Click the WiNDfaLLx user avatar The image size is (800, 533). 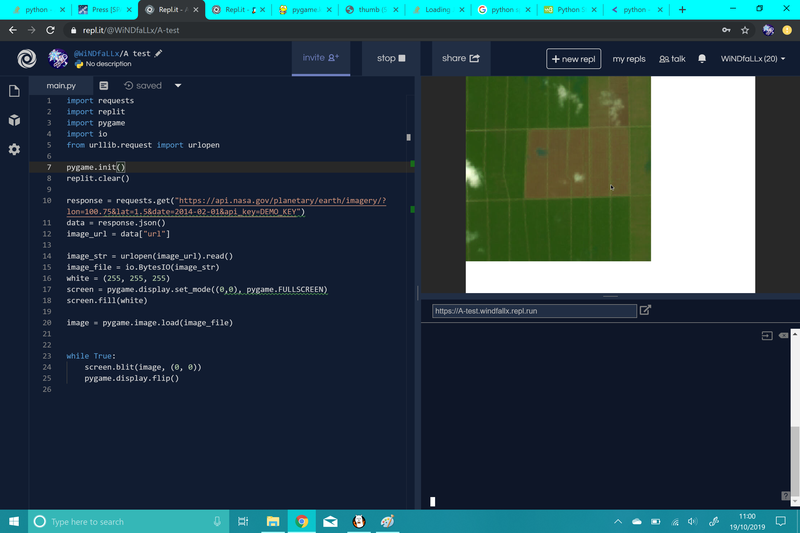coord(58,59)
